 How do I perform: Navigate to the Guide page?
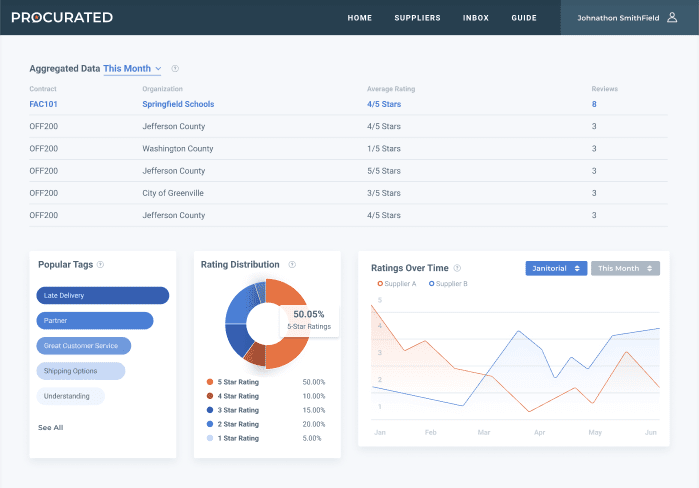pyautogui.click(x=524, y=18)
